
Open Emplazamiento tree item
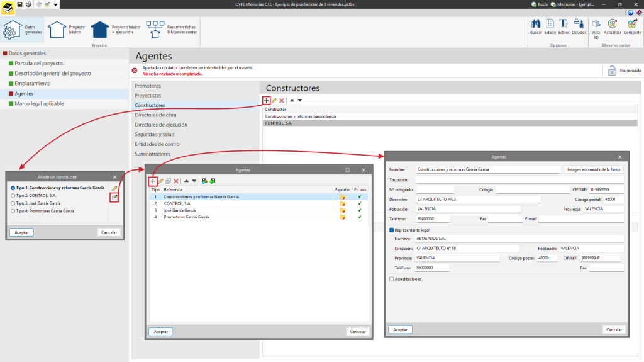tap(33, 84)
